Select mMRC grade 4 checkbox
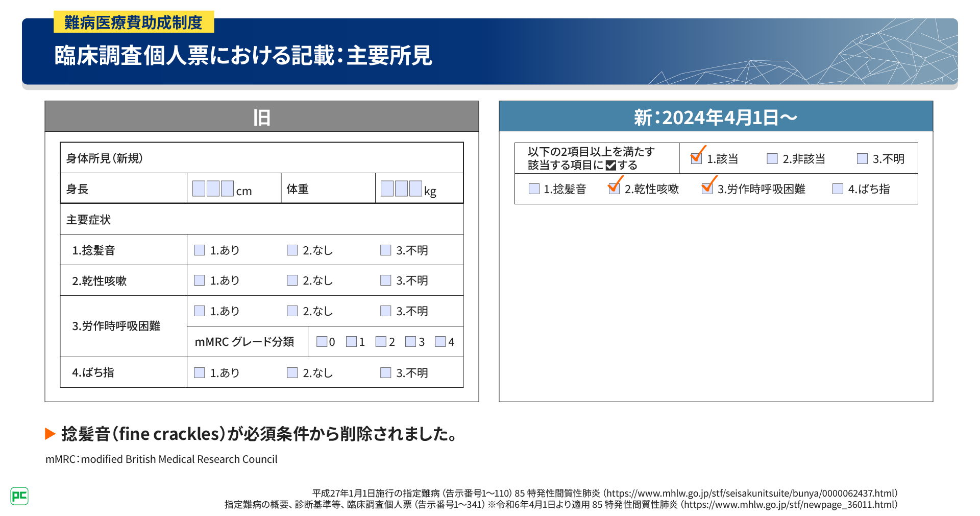Viewport: 980px width, 516px height. pyautogui.click(x=440, y=342)
